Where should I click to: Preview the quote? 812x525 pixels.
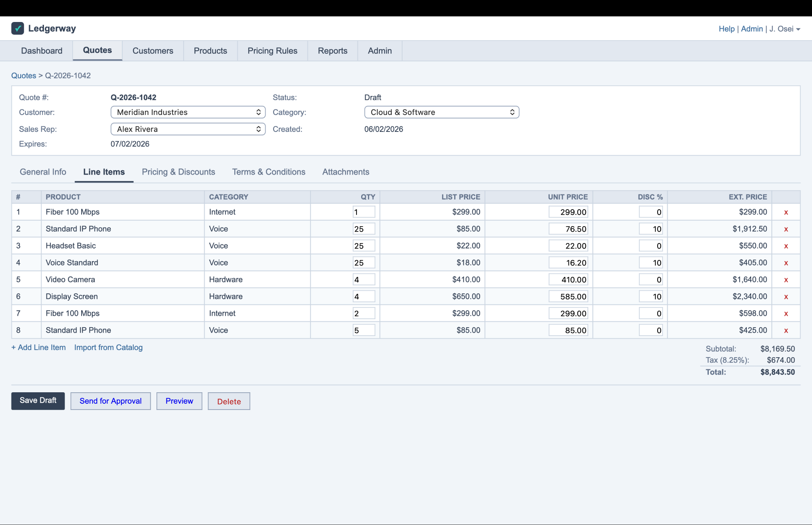179,401
